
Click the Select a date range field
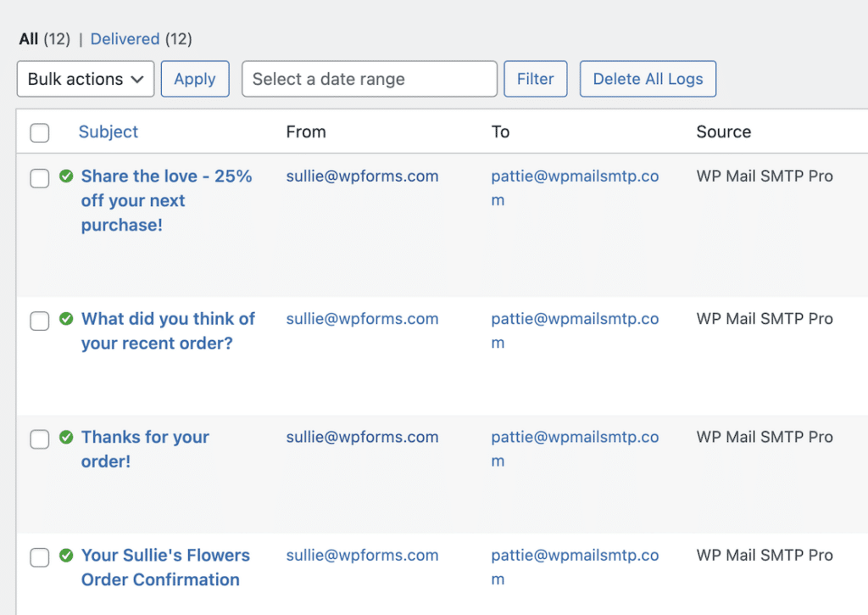point(370,79)
